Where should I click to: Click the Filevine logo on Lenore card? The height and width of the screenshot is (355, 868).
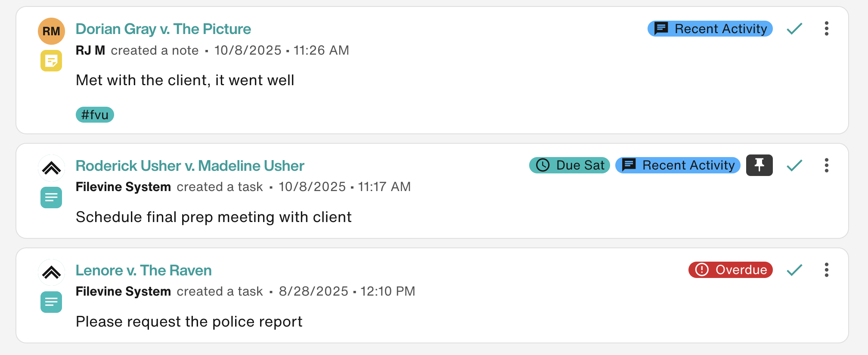click(51, 272)
